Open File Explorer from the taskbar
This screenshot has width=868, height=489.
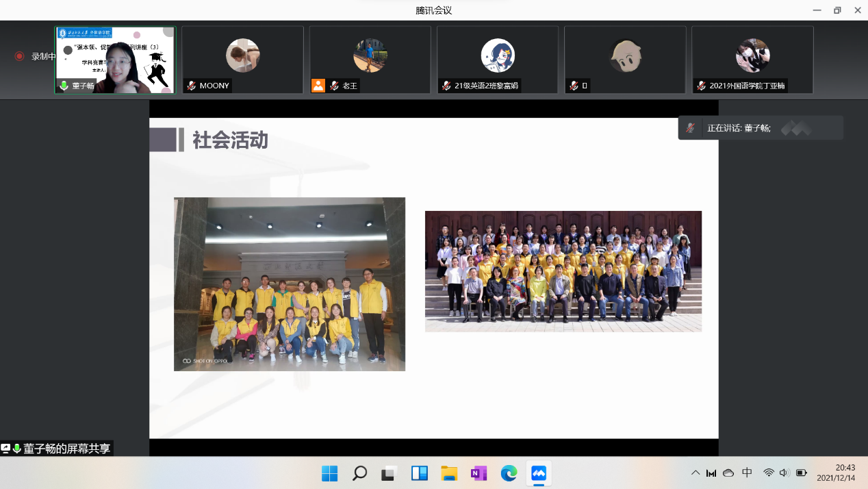(x=449, y=473)
